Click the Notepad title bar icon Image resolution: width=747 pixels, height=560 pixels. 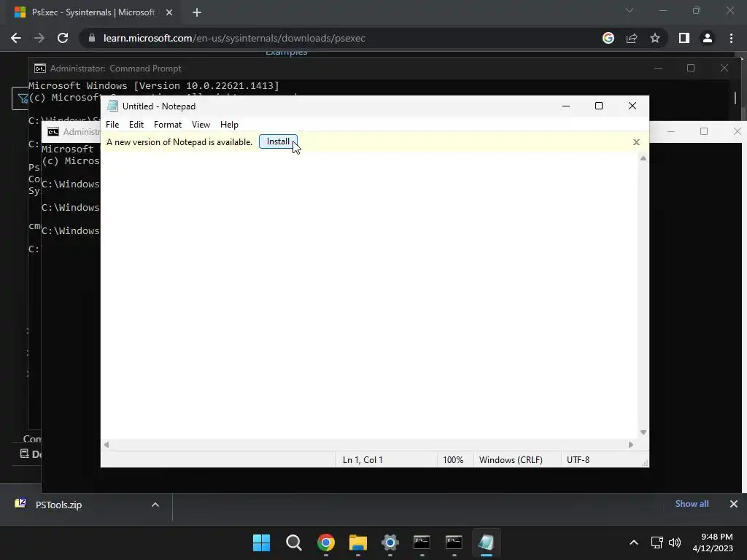click(x=112, y=106)
